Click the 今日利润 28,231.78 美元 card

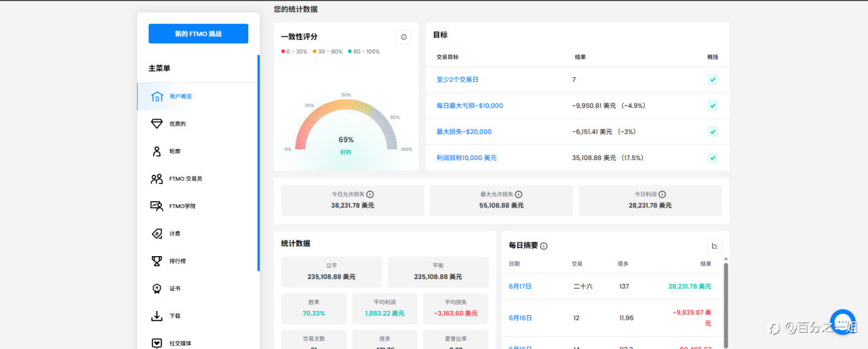[650, 201]
